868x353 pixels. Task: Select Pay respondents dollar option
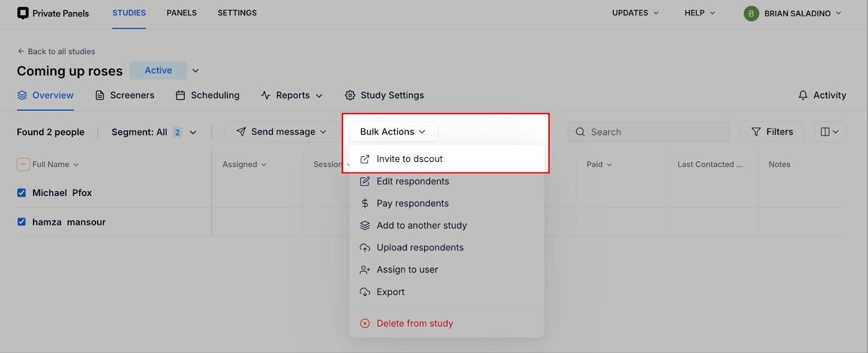(412, 204)
